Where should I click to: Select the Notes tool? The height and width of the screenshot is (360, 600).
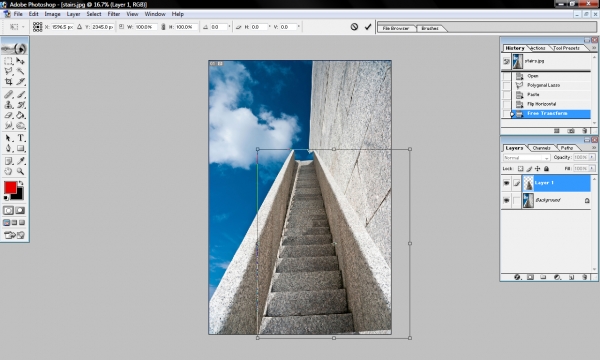8,161
